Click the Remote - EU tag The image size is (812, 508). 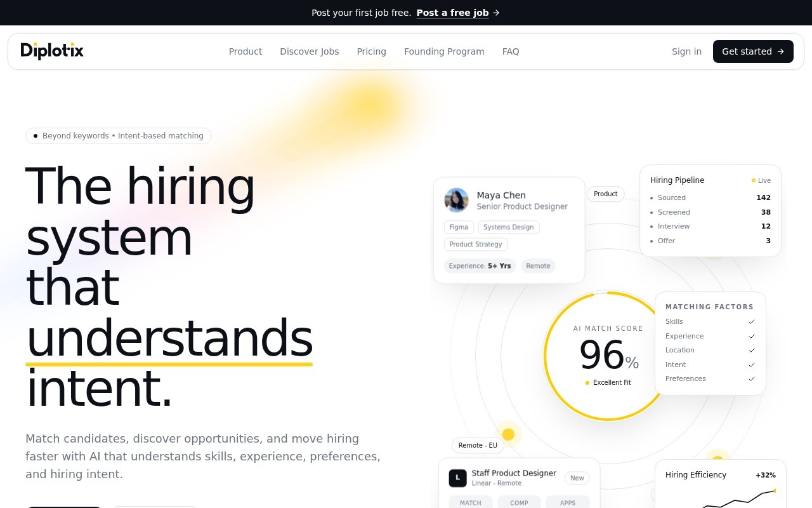[x=478, y=446]
